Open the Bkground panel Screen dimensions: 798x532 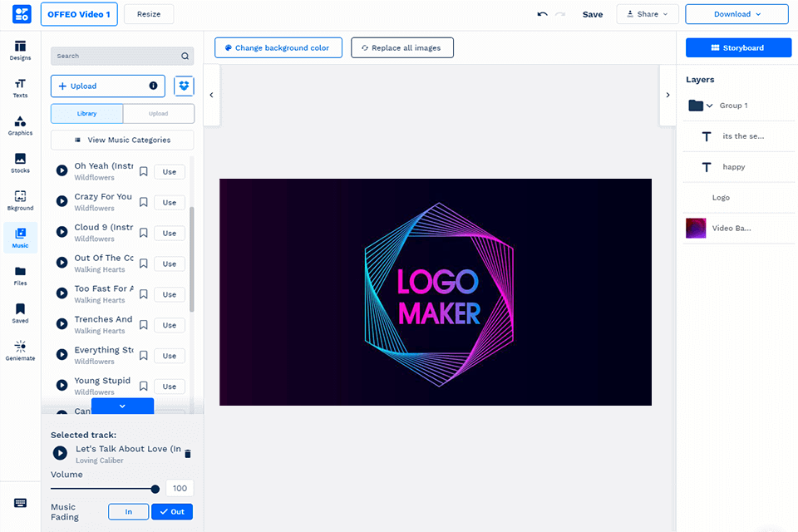coord(20,199)
